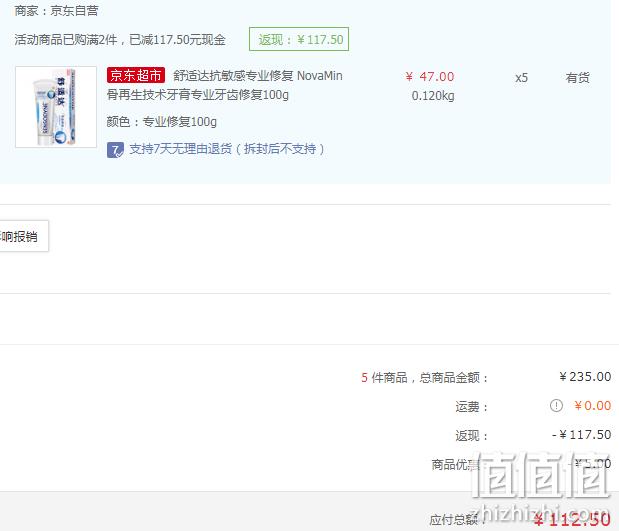Screen dimensions: 619x531
Task: Click the 响报销 box on the left
Action: [x=24, y=236]
